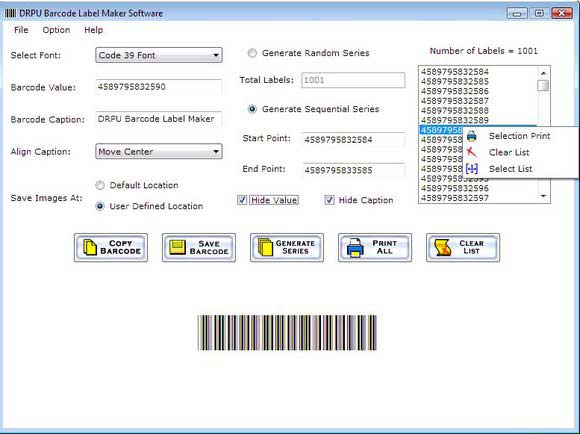
Task: Click the End Point input field
Action: tap(353, 170)
